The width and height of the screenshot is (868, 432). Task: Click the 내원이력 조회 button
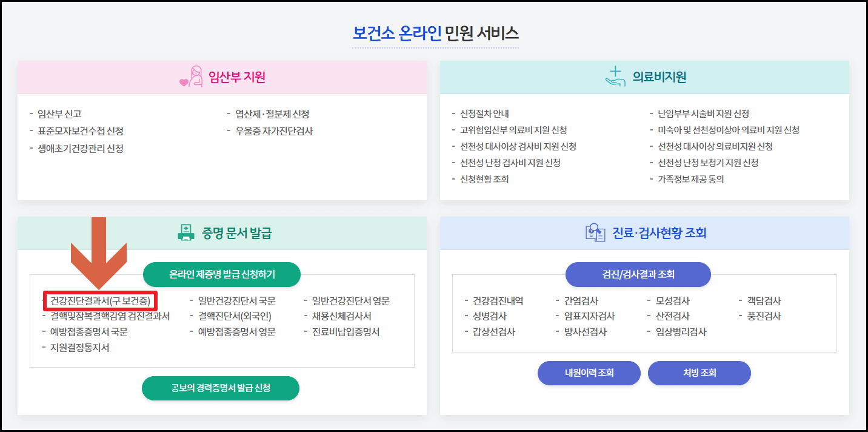pos(589,373)
